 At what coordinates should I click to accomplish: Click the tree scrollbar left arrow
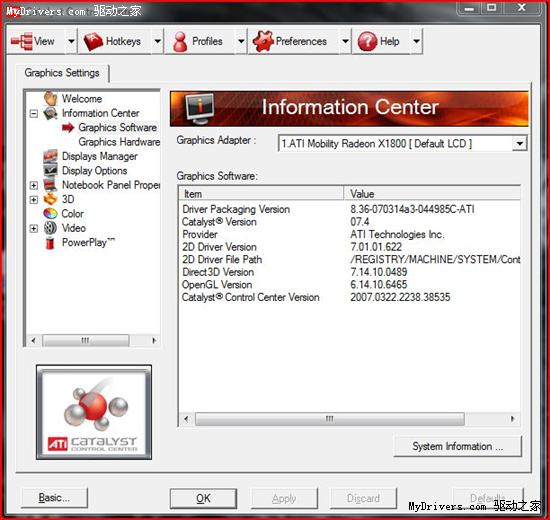(33, 340)
